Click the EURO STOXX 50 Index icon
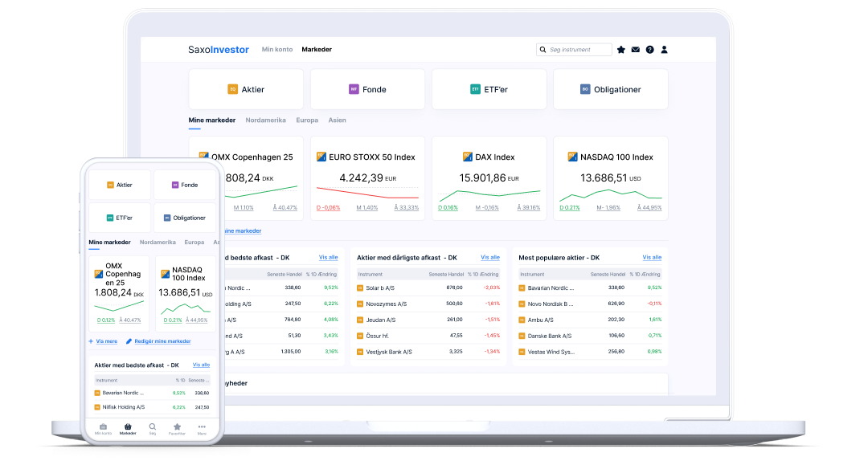This screenshot has height=473, width=868. (321, 157)
